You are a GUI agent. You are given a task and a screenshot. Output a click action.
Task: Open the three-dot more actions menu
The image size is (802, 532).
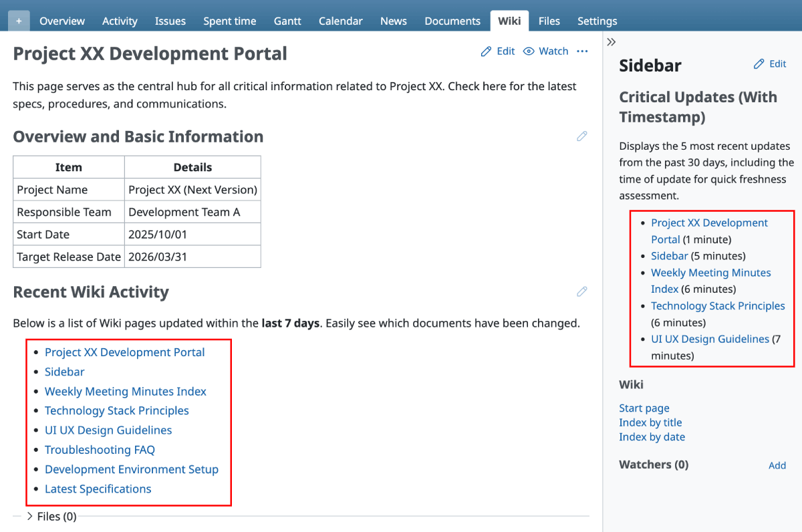click(582, 51)
